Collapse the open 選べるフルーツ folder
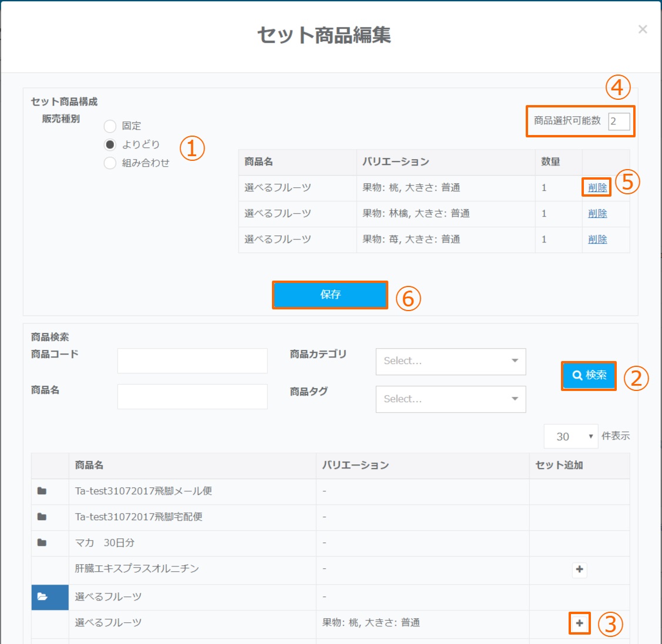The image size is (662, 644). tap(42, 596)
